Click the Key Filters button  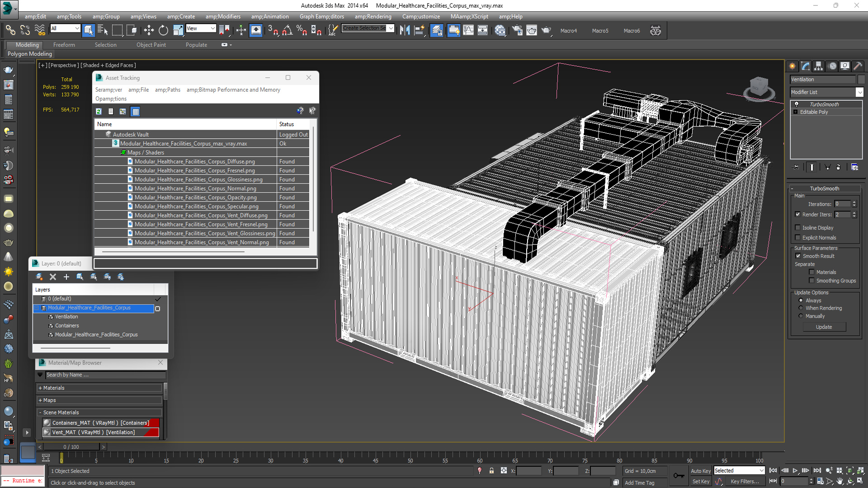pyautogui.click(x=745, y=482)
